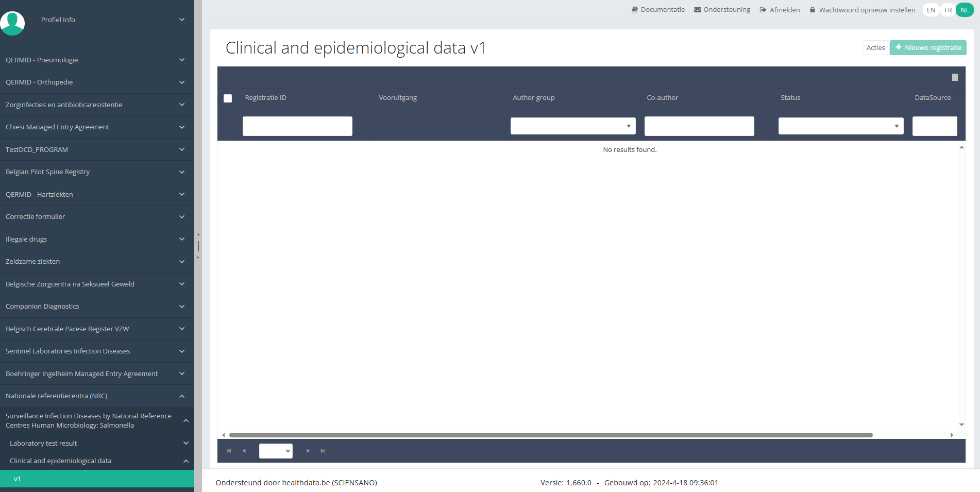
Task: Open the Status filter dropdown
Action: (x=840, y=126)
